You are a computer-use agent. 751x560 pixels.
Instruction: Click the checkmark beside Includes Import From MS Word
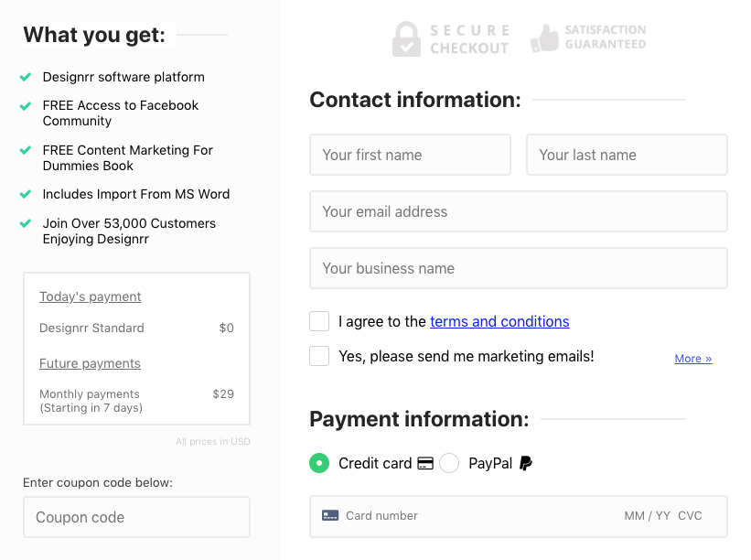coord(26,194)
